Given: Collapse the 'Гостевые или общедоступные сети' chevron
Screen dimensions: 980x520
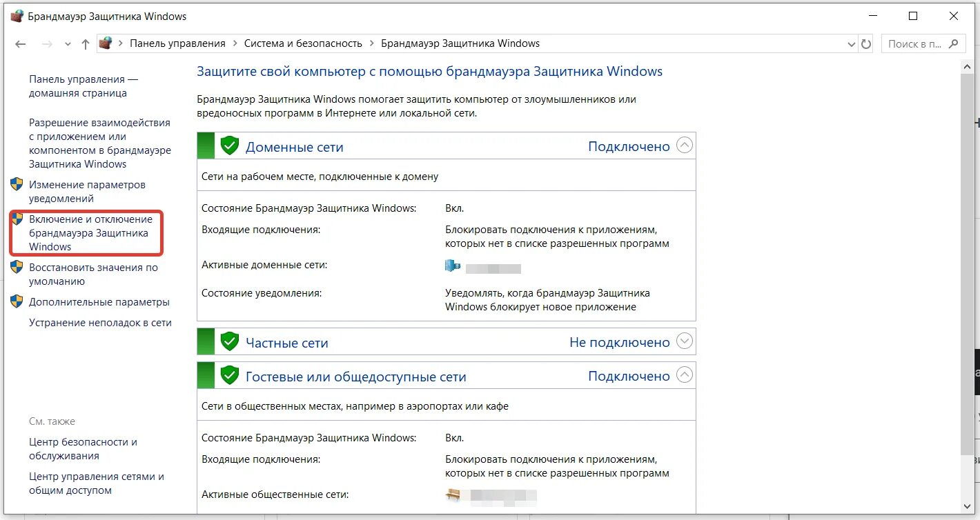Looking at the screenshot, I should coord(684,375).
